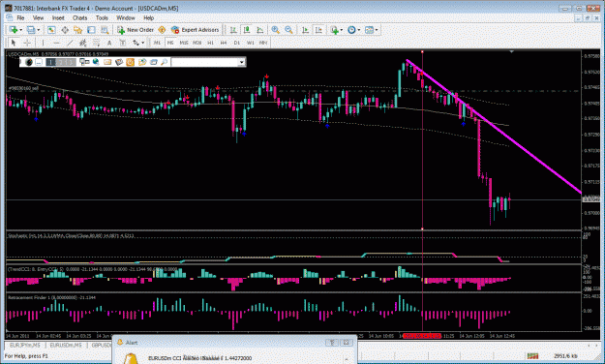
Task: Click the dark globe icon in floating toolbar
Action: [x=29, y=62]
